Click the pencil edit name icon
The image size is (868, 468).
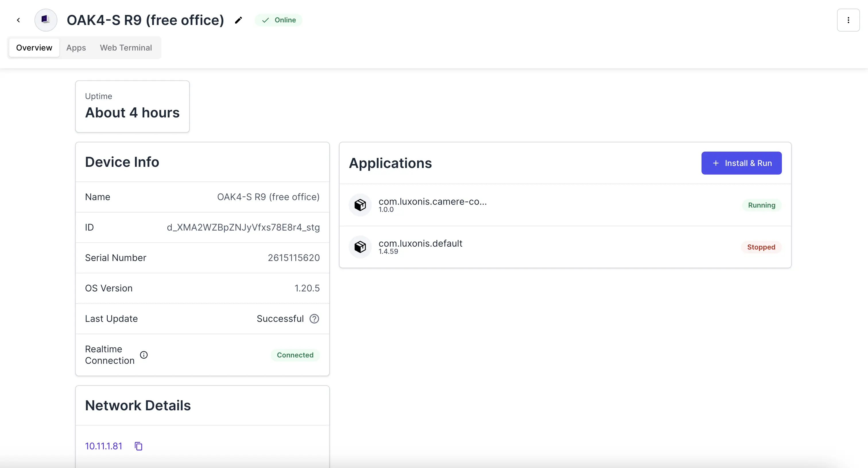pos(239,20)
